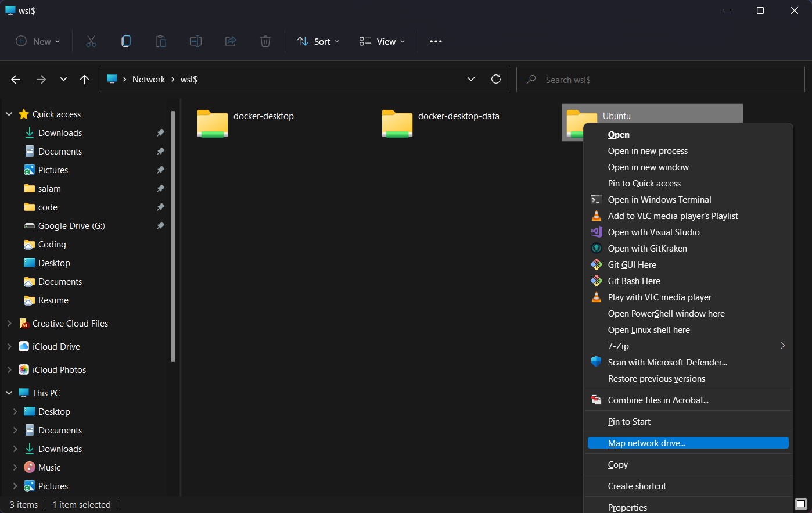Collapse the This PC tree node
Viewport: 812px width, 513px height.
tap(9, 393)
